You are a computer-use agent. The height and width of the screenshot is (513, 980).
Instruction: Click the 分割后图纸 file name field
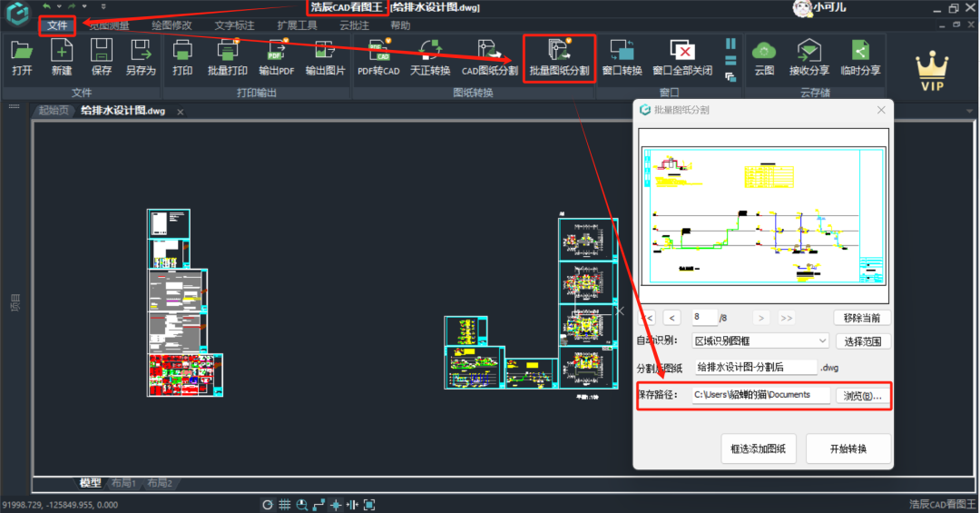point(756,368)
